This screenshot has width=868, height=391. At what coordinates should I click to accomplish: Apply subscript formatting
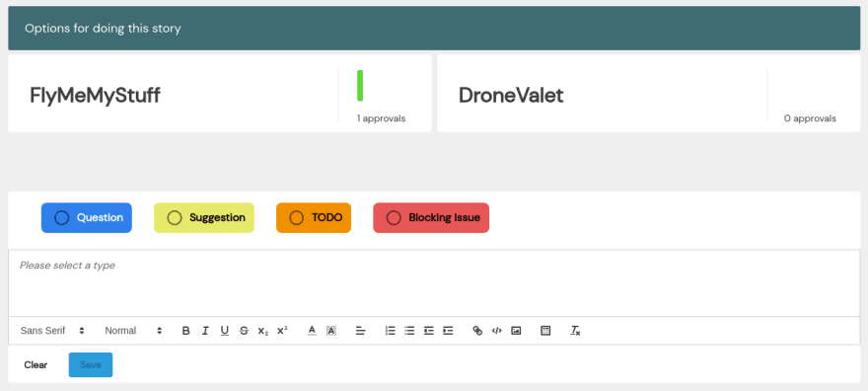263,331
